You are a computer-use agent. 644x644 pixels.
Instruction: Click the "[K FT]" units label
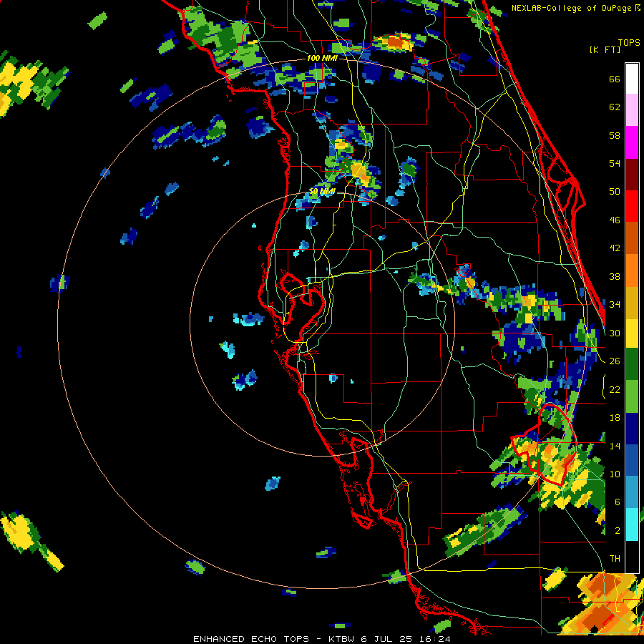tap(605, 50)
